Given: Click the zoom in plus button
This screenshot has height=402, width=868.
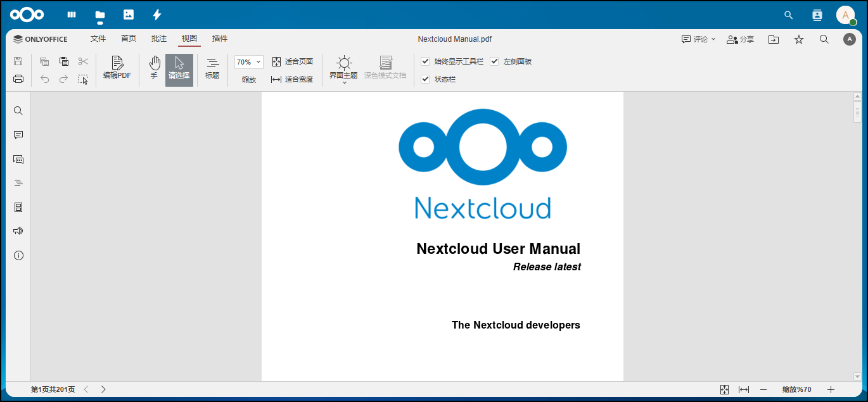Looking at the screenshot, I should pos(831,389).
